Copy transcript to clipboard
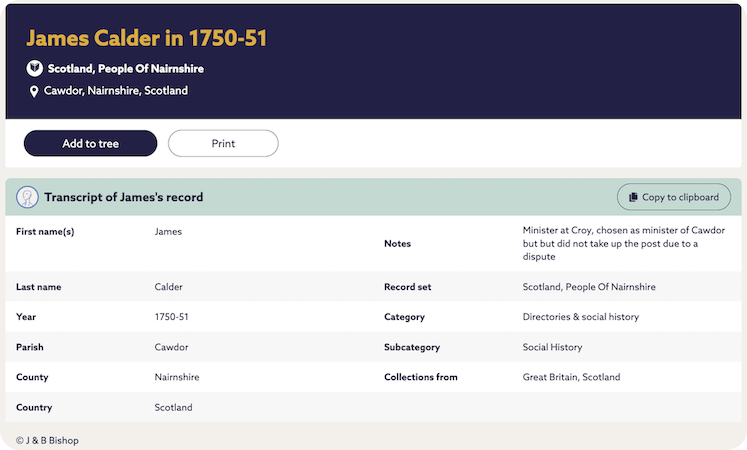 (x=673, y=197)
